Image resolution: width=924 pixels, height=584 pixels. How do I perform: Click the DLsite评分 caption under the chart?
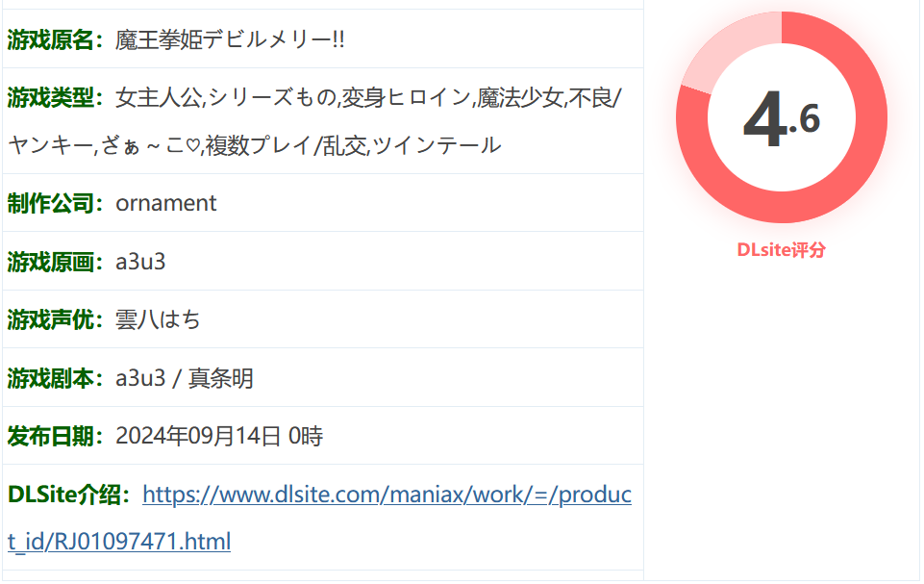781,250
